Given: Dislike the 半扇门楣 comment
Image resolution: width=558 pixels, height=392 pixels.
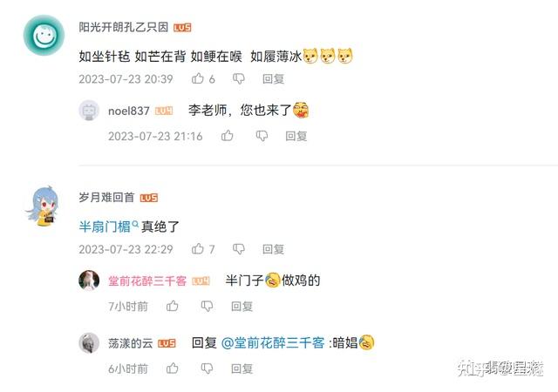Looking at the screenshot, I should point(238,248).
